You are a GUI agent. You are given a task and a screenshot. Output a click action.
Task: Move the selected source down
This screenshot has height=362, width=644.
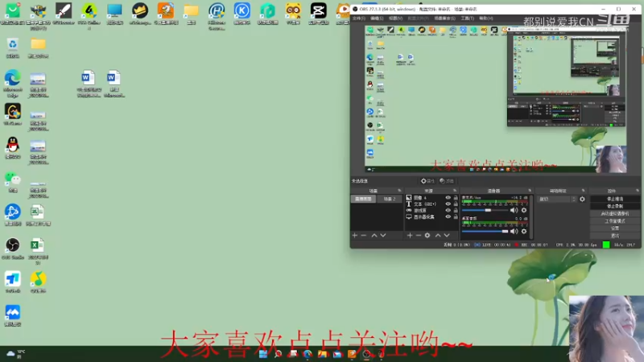pos(447,235)
